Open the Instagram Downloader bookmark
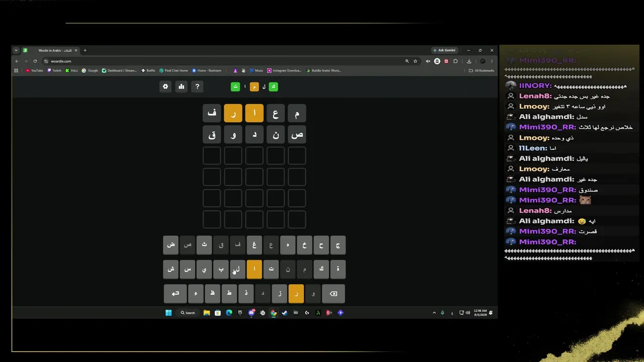644x362 pixels. click(x=284, y=70)
